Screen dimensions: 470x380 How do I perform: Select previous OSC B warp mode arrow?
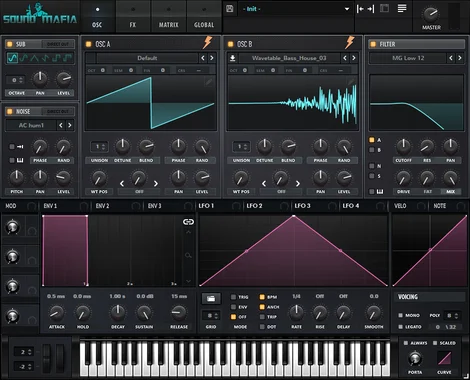(264, 184)
